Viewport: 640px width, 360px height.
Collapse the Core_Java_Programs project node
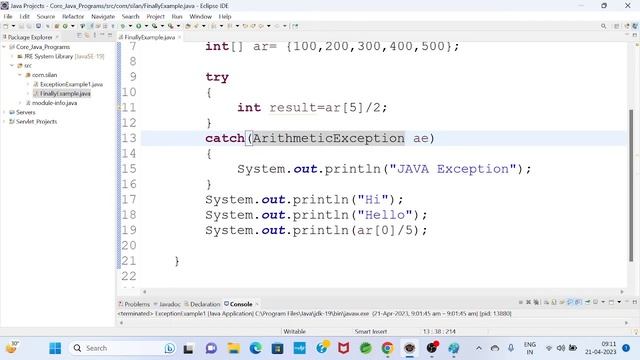coord(4,47)
